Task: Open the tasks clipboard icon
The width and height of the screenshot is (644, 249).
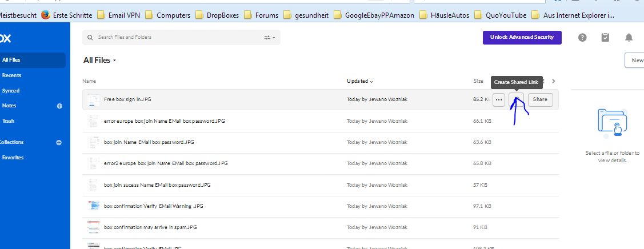Action: coord(605,37)
